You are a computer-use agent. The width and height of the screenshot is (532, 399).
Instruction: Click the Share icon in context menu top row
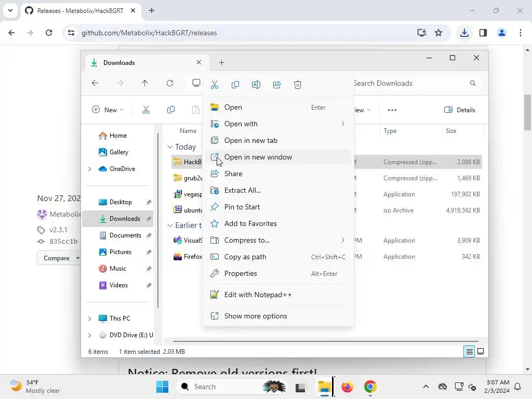(x=277, y=85)
